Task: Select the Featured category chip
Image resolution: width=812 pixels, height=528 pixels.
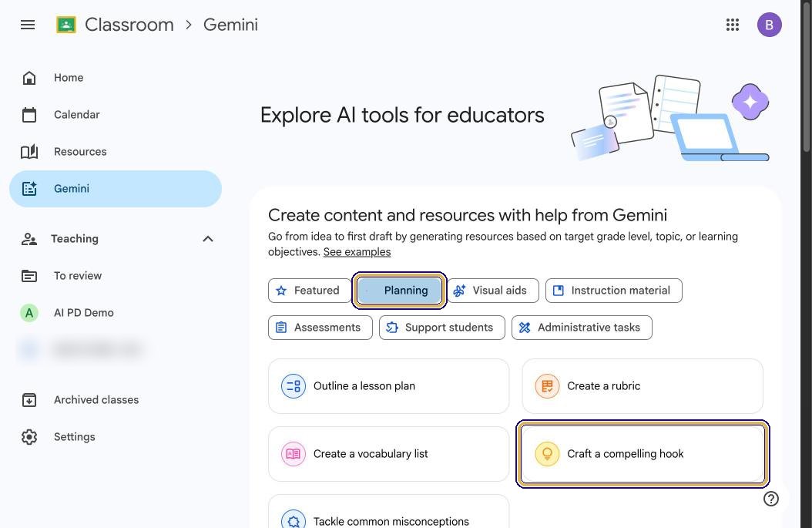Action: pyautogui.click(x=310, y=291)
